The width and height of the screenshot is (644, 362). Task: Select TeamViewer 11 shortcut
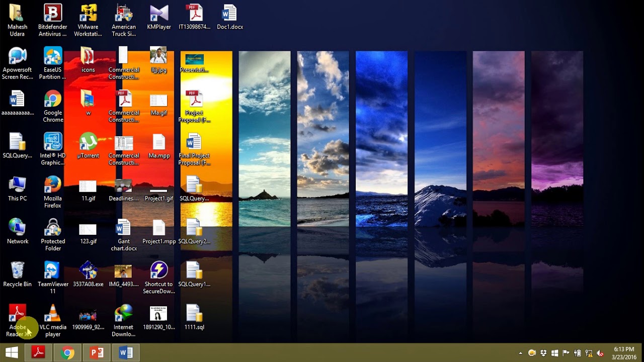click(53, 278)
